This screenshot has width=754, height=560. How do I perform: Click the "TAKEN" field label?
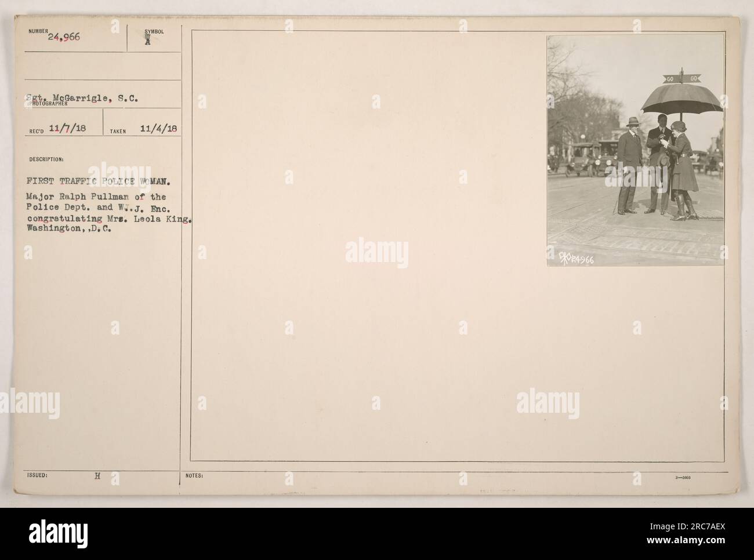118,133
